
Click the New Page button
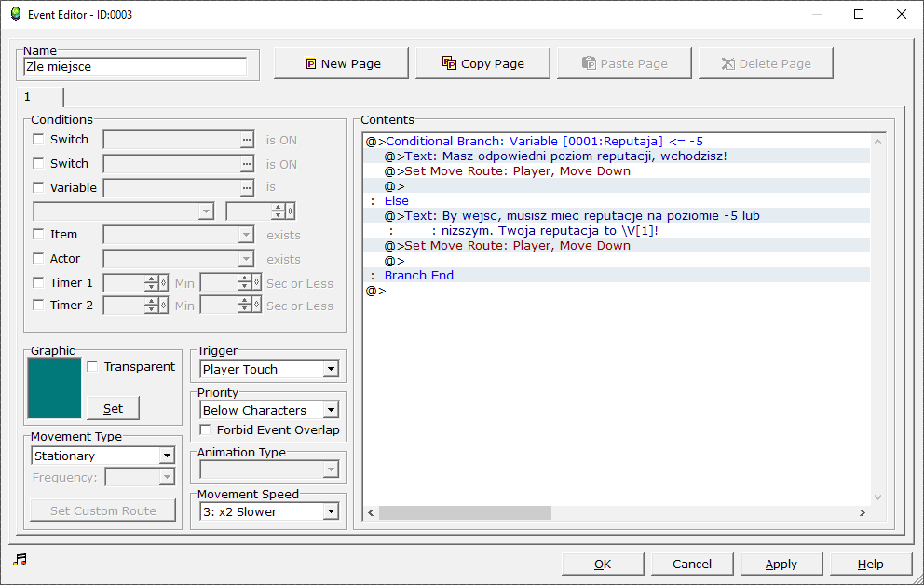341,63
